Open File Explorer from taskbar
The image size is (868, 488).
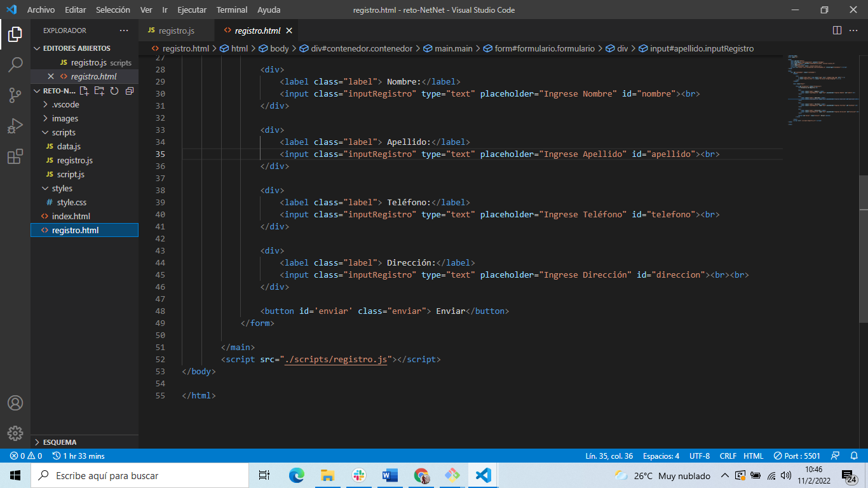point(327,475)
